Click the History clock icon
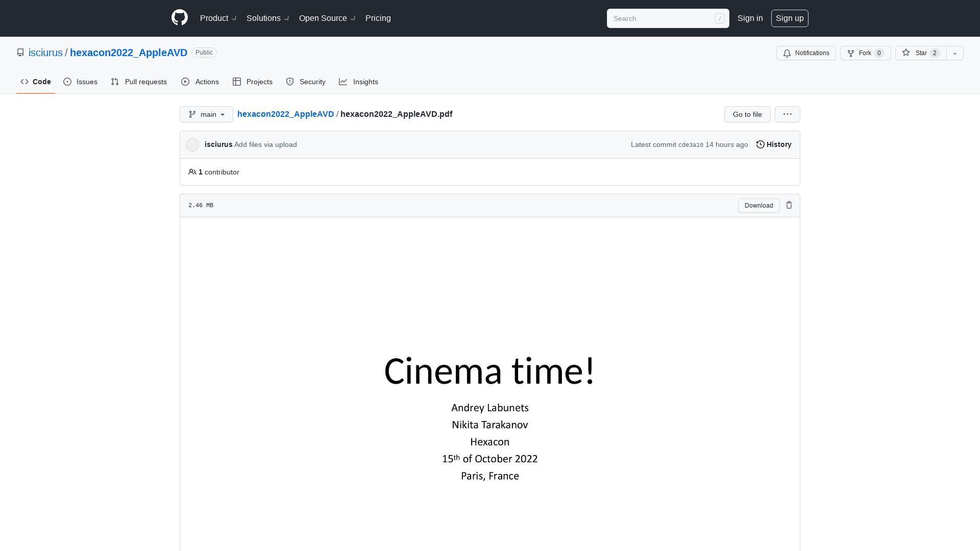This screenshot has height=551, width=980. 760,144
